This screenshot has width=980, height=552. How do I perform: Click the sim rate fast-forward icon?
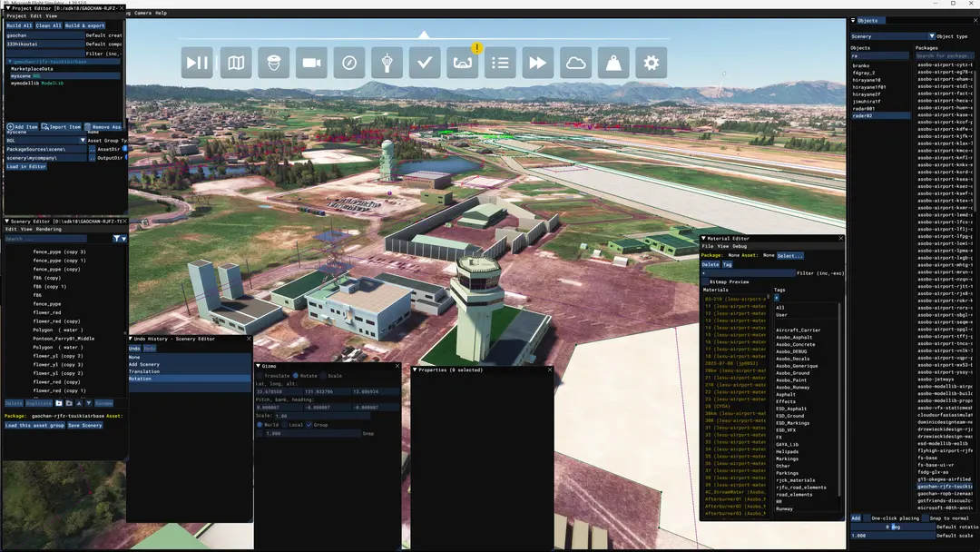(537, 63)
